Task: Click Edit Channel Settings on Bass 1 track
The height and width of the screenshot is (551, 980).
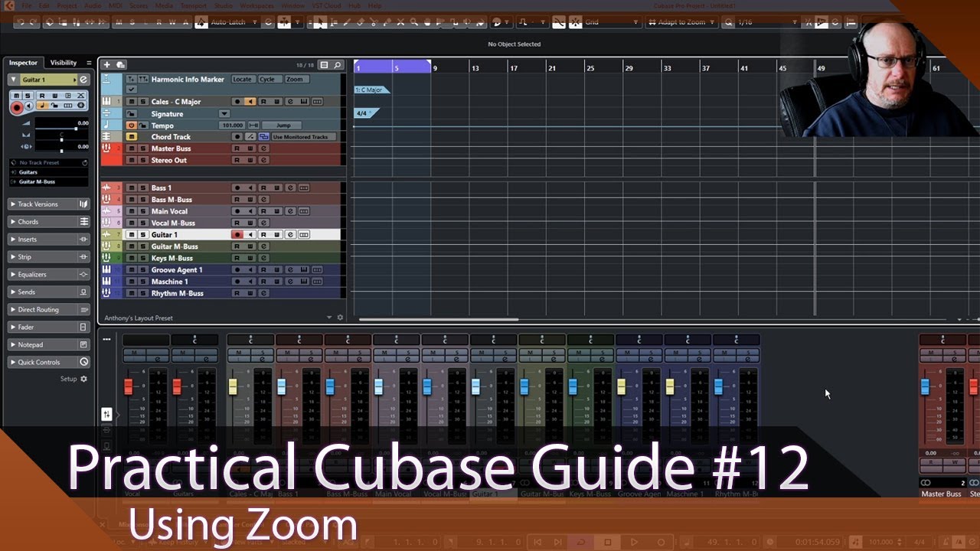Action: click(290, 187)
